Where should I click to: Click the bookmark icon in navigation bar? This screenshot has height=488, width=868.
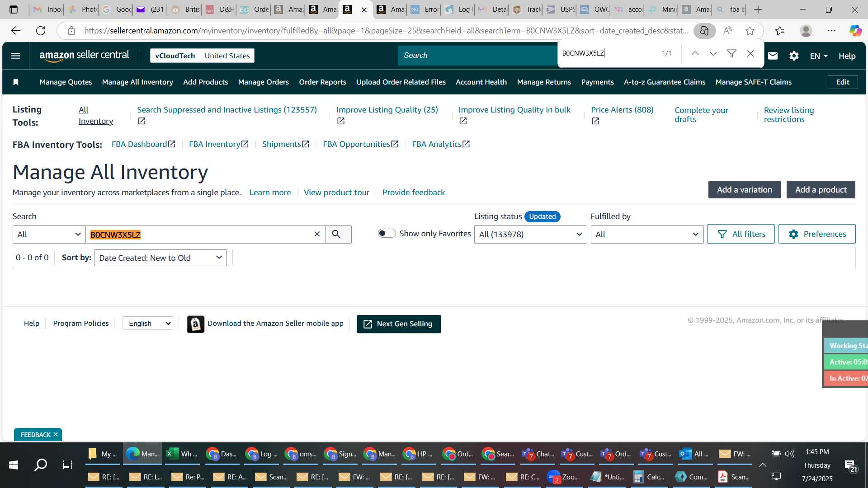point(16,82)
